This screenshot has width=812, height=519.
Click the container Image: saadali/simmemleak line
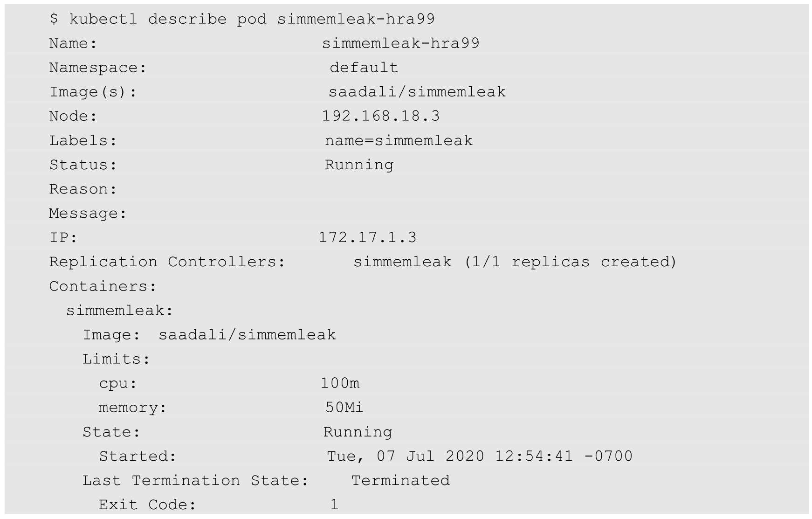click(x=209, y=335)
